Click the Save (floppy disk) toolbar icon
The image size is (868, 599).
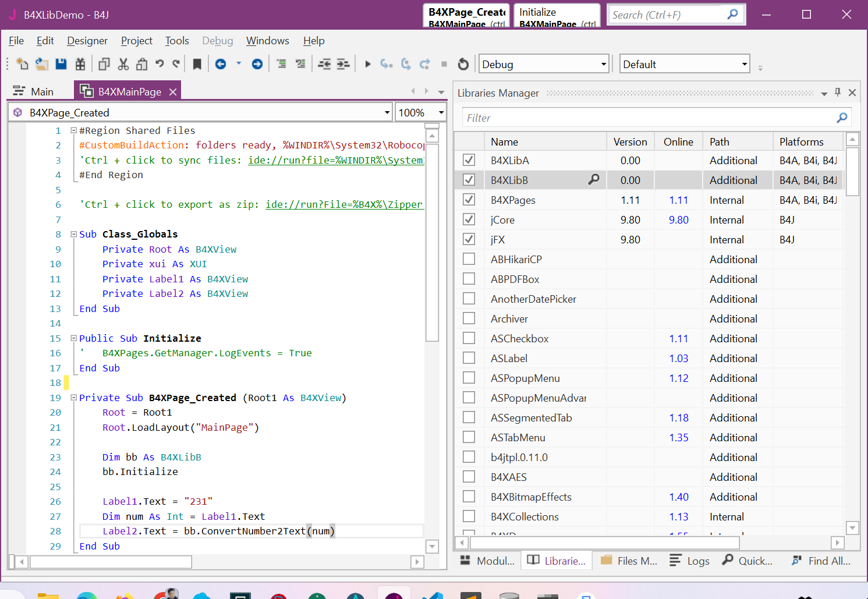pyautogui.click(x=61, y=64)
